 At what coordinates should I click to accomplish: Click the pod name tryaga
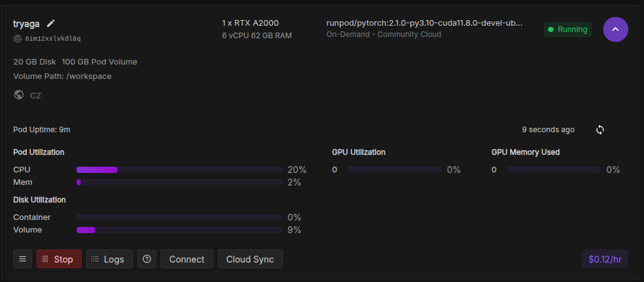(x=26, y=24)
